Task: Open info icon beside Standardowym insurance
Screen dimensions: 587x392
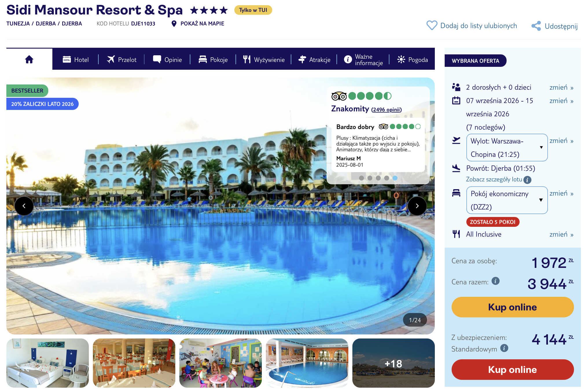Action: click(x=504, y=348)
